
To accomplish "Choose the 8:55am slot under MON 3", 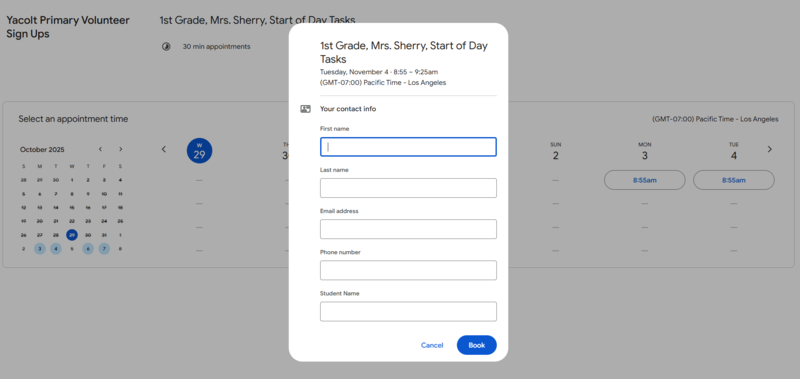I will pyautogui.click(x=644, y=180).
